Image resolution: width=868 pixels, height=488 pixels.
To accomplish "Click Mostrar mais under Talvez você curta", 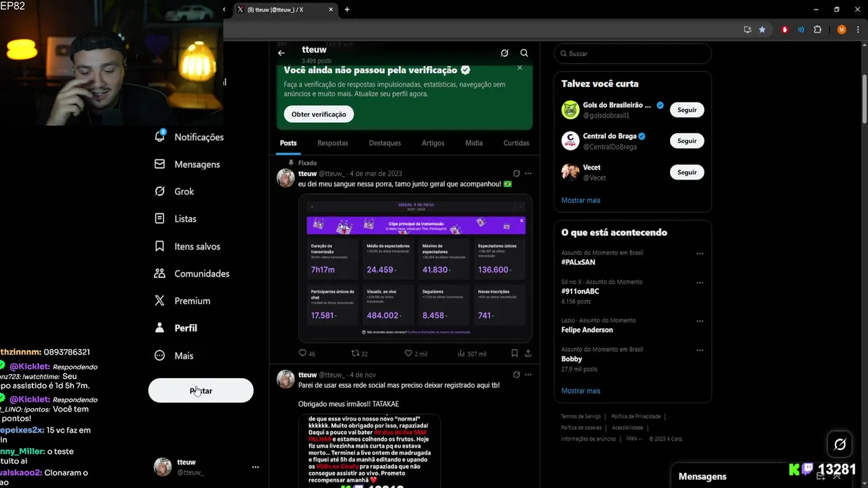I will pos(580,200).
